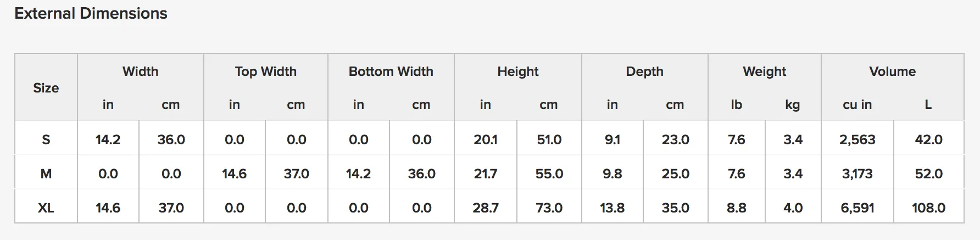
Task: Click the Top Width column header
Action: (x=266, y=72)
